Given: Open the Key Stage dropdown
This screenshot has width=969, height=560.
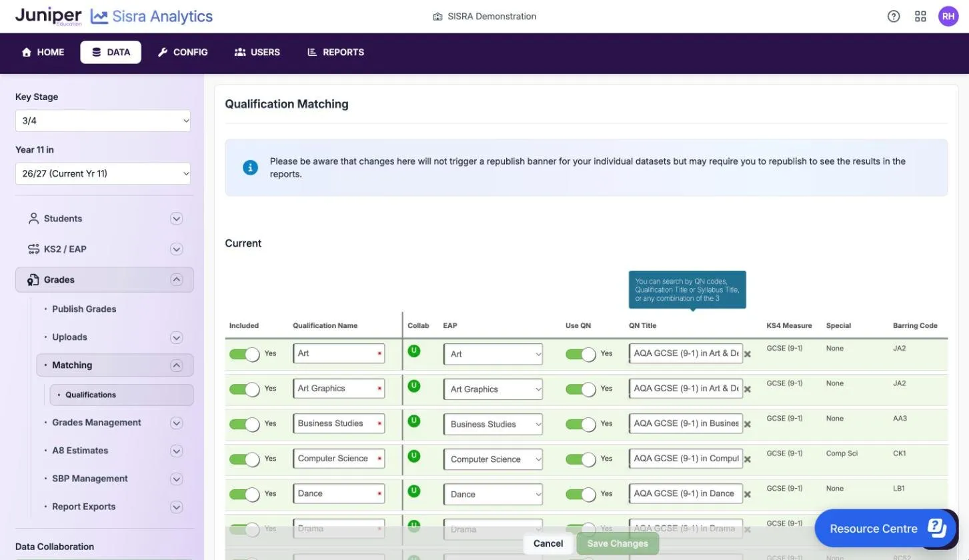Looking at the screenshot, I should [103, 121].
